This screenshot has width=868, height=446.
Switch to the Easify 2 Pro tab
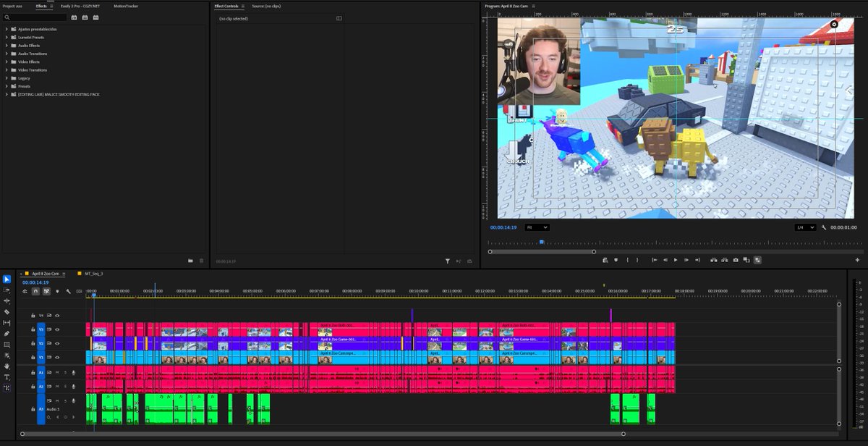tap(80, 5)
